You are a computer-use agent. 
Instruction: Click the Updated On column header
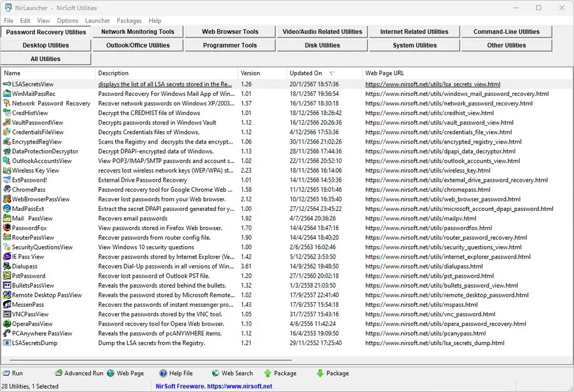(x=324, y=73)
